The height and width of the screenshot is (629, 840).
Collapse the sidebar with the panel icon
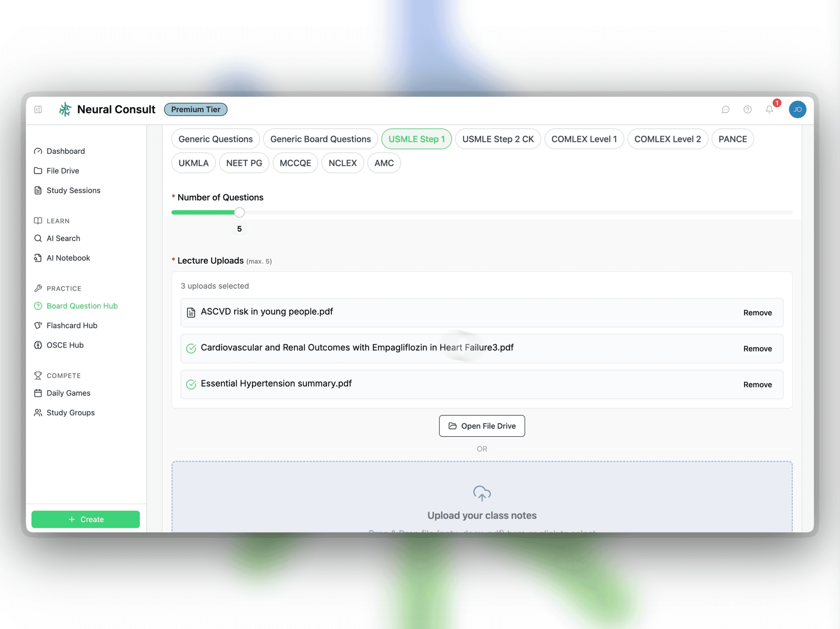[x=39, y=109]
